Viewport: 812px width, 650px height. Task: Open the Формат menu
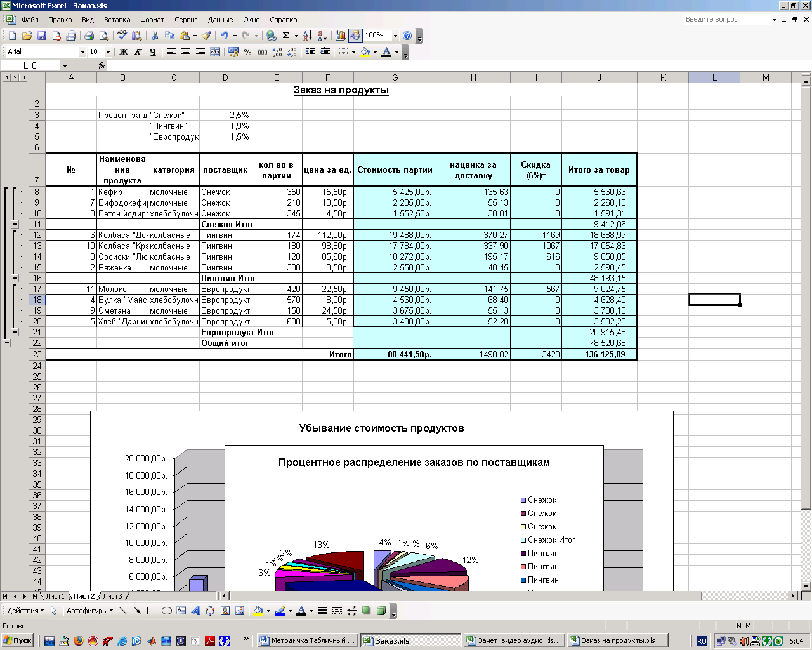pos(152,20)
